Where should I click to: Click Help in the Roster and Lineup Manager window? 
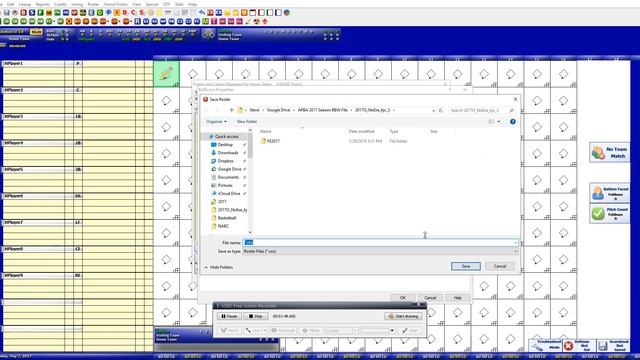pyautogui.click(x=458, y=298)
